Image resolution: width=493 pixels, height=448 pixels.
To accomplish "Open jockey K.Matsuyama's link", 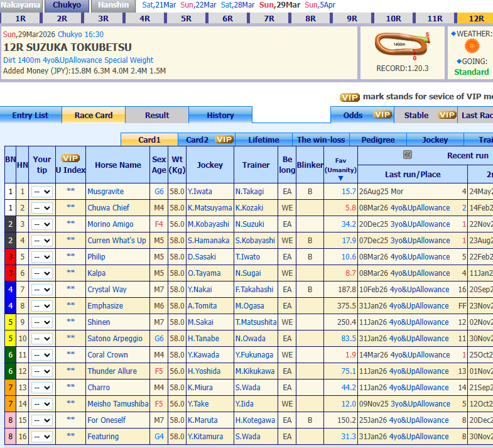I will 210,207.
